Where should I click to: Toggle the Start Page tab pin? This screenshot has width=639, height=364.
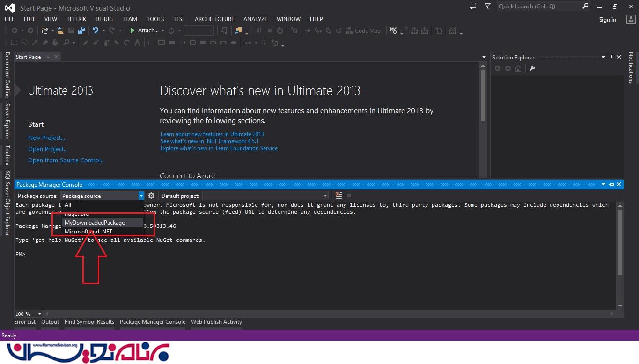point(48,57)
